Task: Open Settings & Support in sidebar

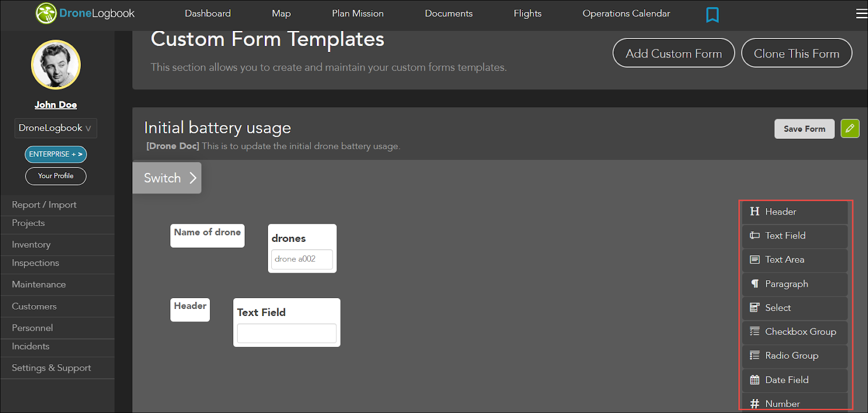Action: pyautogui.click(x=58, y=368)
